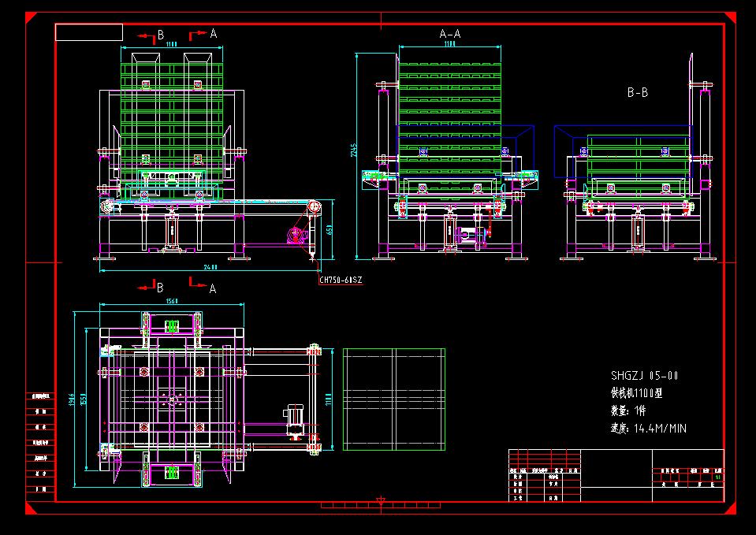Select the green pallet outline beside the plan view
Viewport: 756px width, 535px height.
tap(394, 399)
